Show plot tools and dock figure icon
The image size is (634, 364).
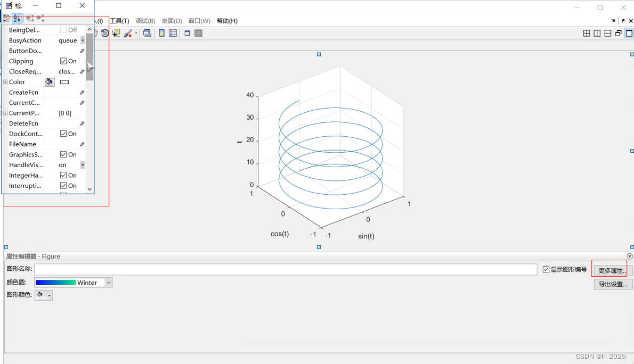(x=198, y=33)
